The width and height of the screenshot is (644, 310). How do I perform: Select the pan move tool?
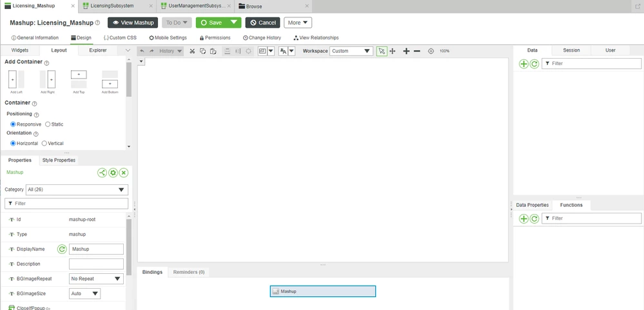pyautogui.click(x=392, y=51)
